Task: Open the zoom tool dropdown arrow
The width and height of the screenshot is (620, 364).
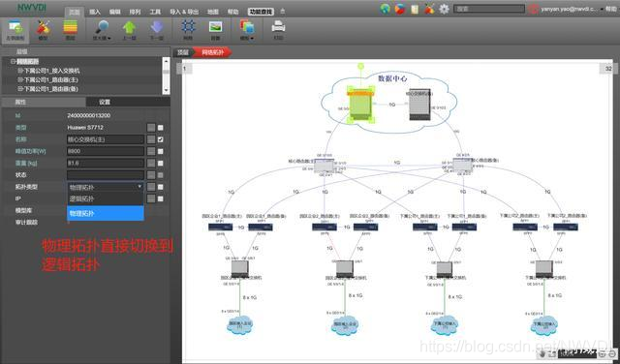Action: click(109, 39)
